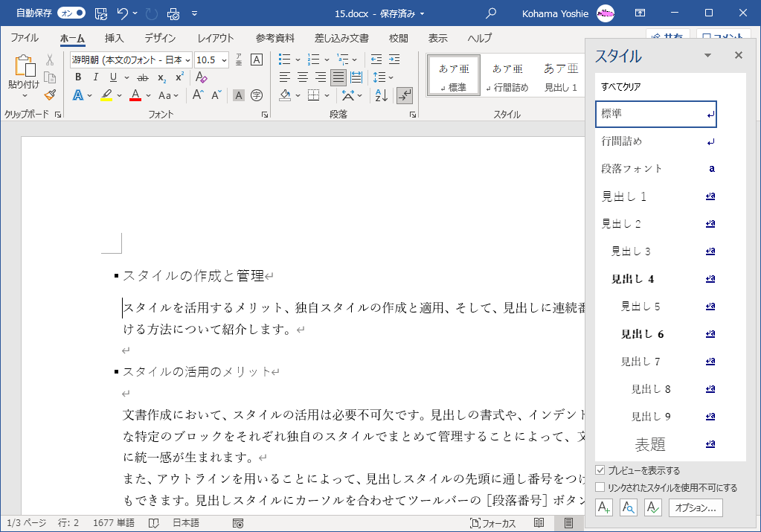
Task: Click the Justify alignment icon
Action: coord(338,77)
